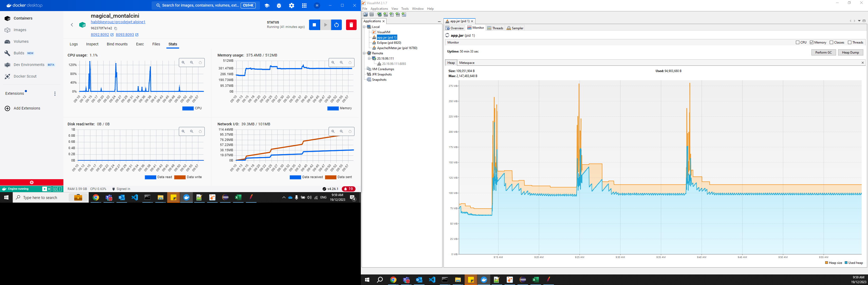Copy container ID 962370f7e1e2
Image resolution: width=868 pixels, height=285 pixels.
tap(116, 28)
